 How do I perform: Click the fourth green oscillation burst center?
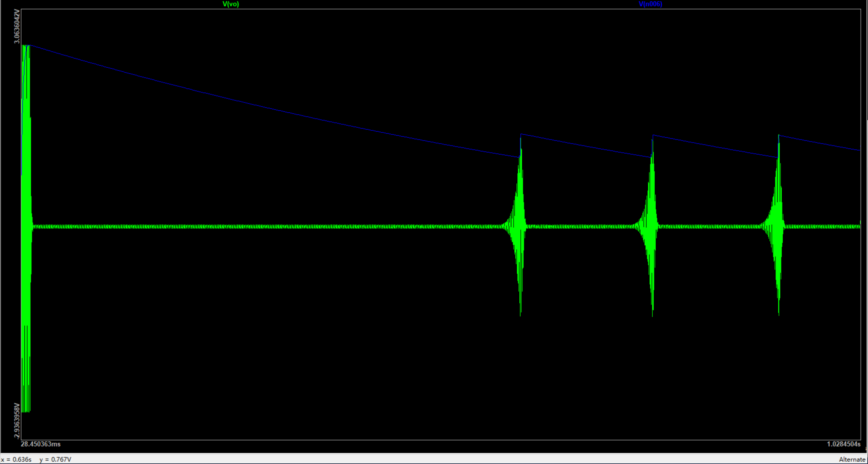(778, 226)
